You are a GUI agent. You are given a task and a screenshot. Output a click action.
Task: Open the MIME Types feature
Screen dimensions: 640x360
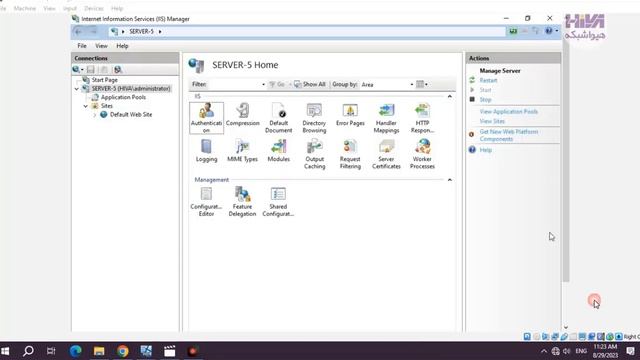(x=242, y=151)
